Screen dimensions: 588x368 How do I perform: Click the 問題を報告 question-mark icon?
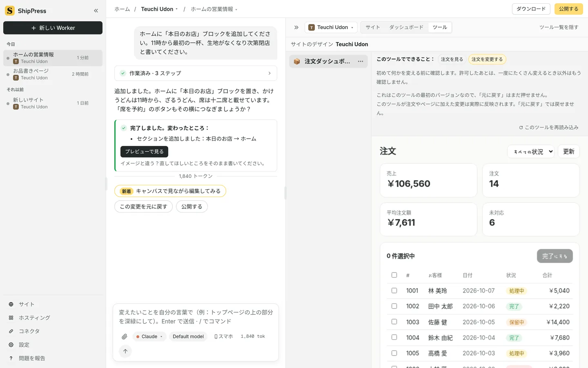point(11,358)
